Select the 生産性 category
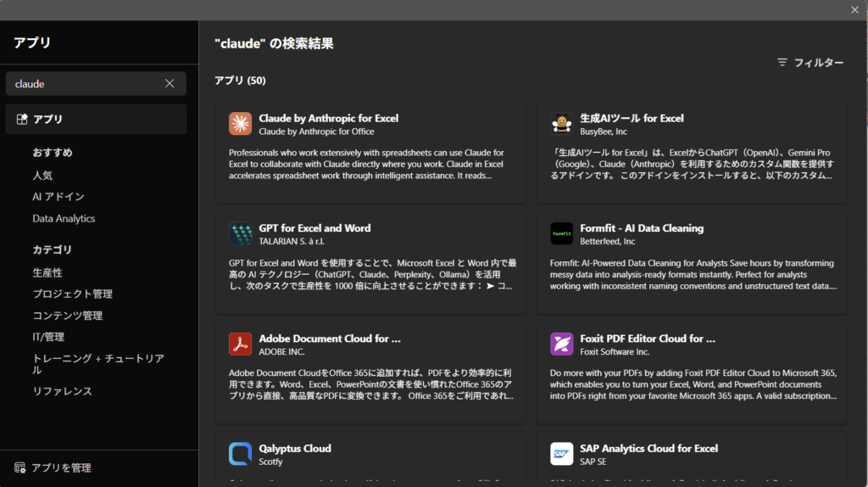 click(47, 272)
